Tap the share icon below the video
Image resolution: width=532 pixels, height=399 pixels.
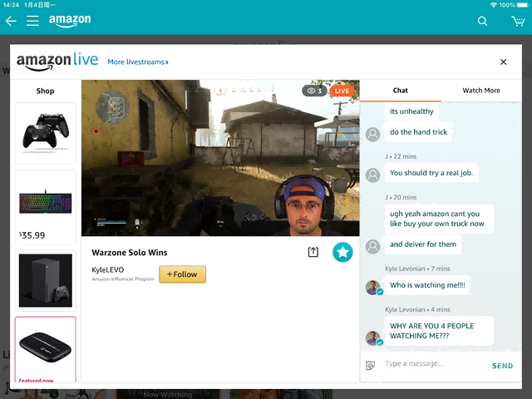pyautogui.click(x=313, y=252)
